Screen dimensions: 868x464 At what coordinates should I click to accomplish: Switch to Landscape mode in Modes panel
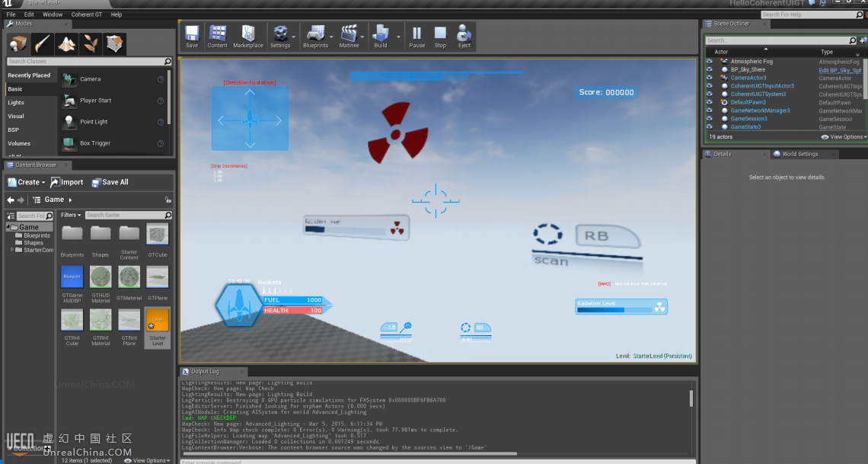point(67,44)
